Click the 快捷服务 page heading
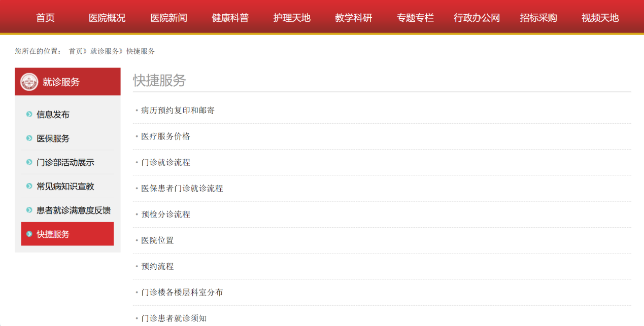The image size is (644, 326). [160, 80]
